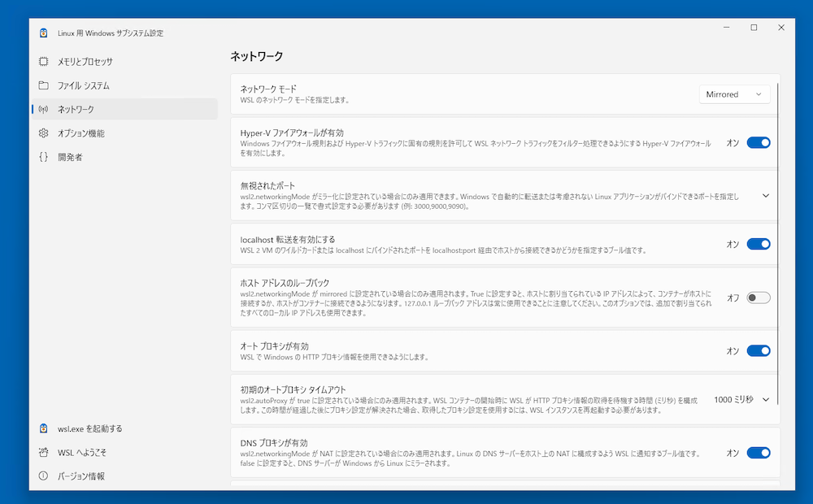Click the WSL penguin icon in title bar
The height and width of the screenshot is (504, 813).
(x=43, y=33)
